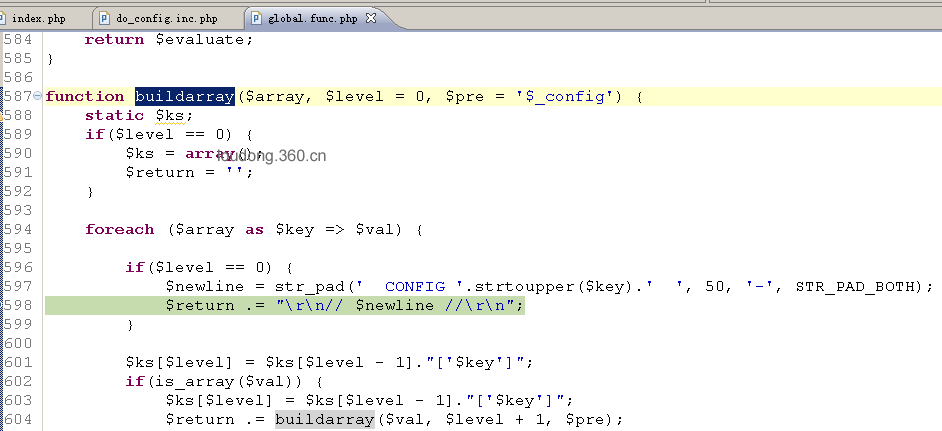Click the warning marker beside line 588
Screen dimensions: 942x431
pos(1,115)
